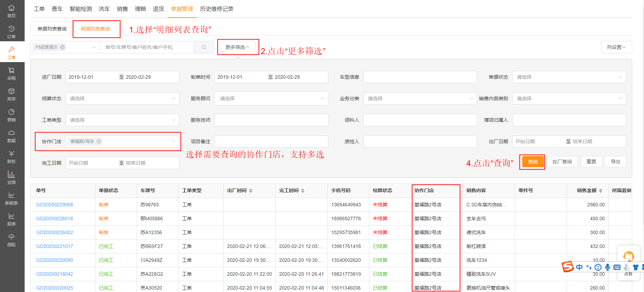Click the Sogou microphone voice input icon
The height and width of the screenshot is (292, 644).
[x=607, y=267]
